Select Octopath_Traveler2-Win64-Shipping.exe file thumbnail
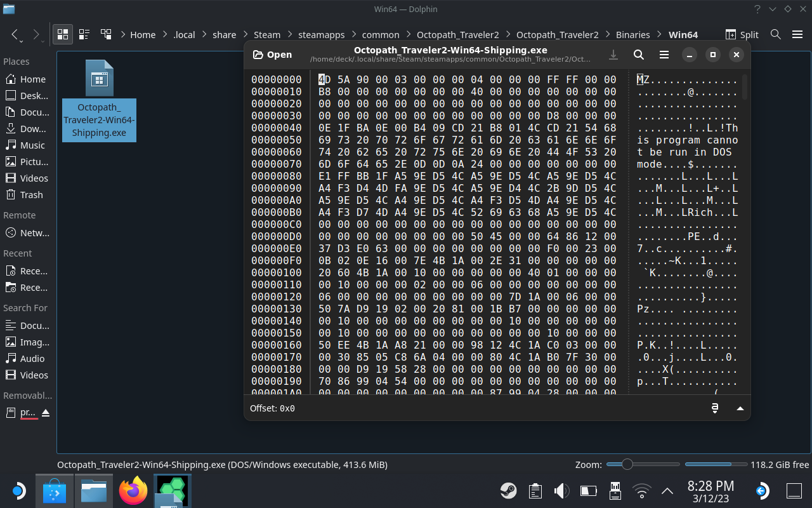Image resolution: width=812 pixels, height=508 pixels. pyautogui.click(x=100, y=79)
